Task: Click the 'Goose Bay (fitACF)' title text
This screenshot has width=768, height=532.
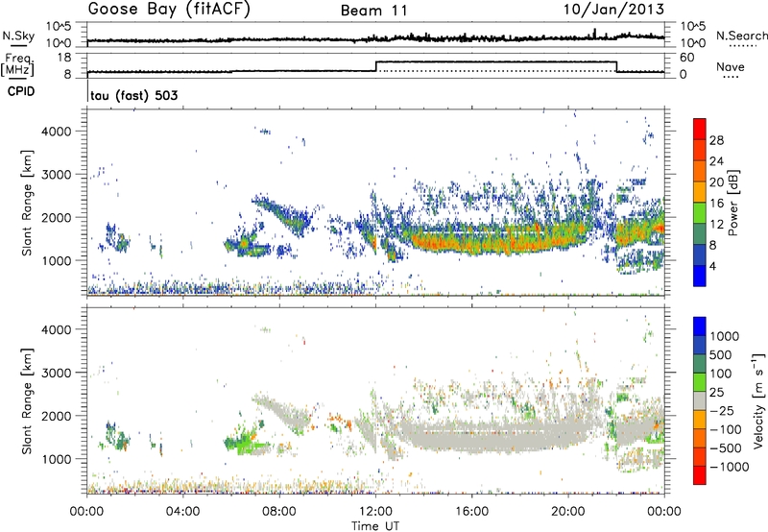Action: tap(169, 10)
